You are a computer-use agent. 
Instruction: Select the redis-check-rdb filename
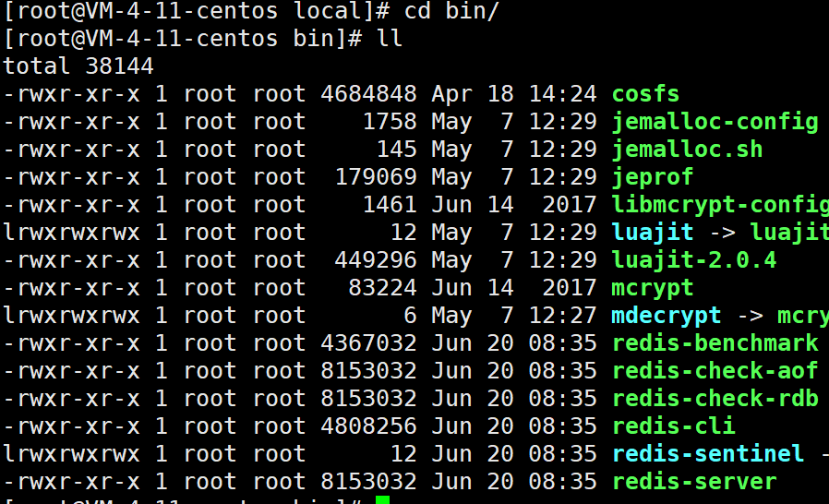[715, 398]
